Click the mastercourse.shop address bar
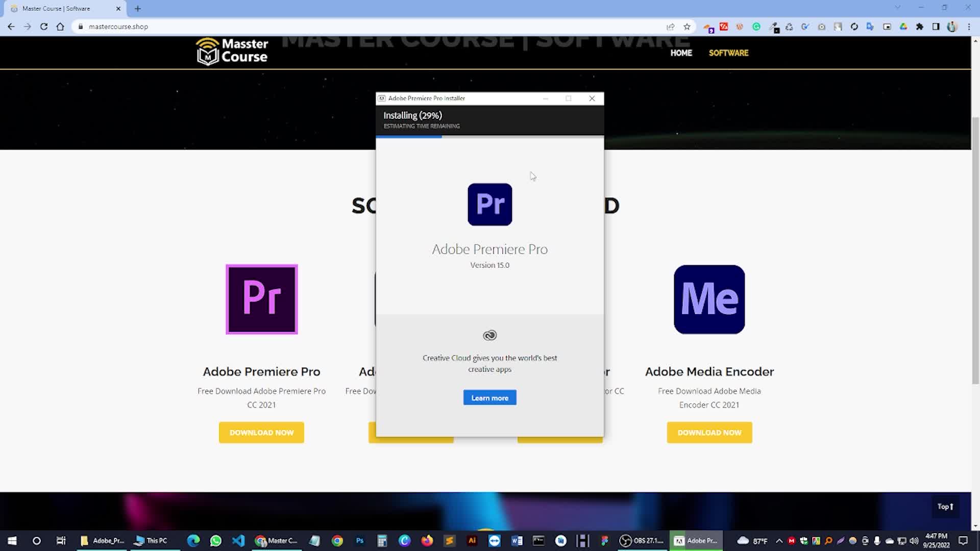Viewport: 980px width, 551px height. pos(118,27)
